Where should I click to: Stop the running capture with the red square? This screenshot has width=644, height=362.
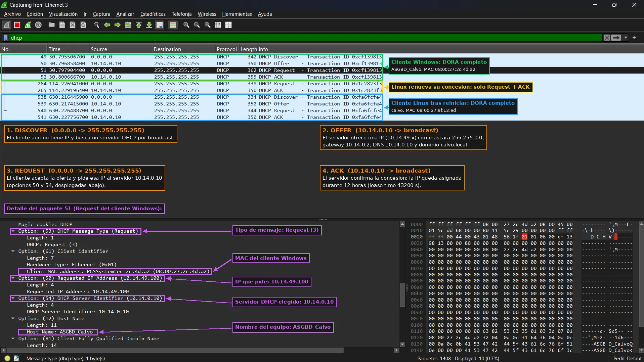pyautogui.click(x=17, y=25)
